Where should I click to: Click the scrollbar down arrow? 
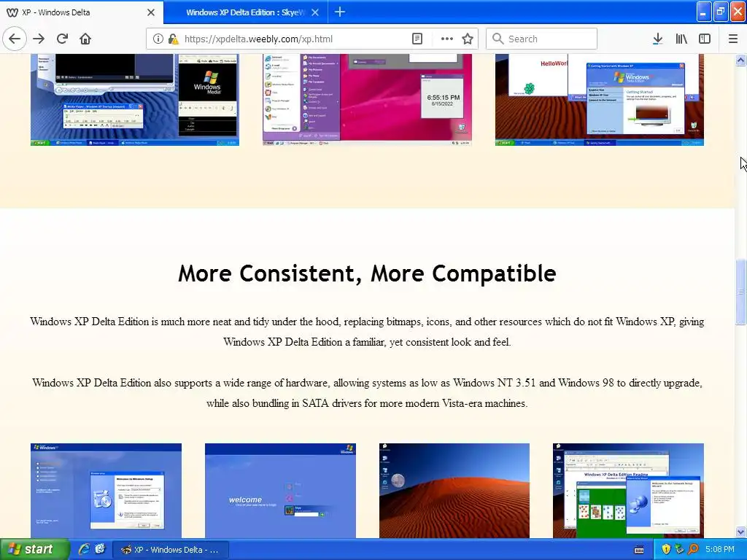coord(740,532)
